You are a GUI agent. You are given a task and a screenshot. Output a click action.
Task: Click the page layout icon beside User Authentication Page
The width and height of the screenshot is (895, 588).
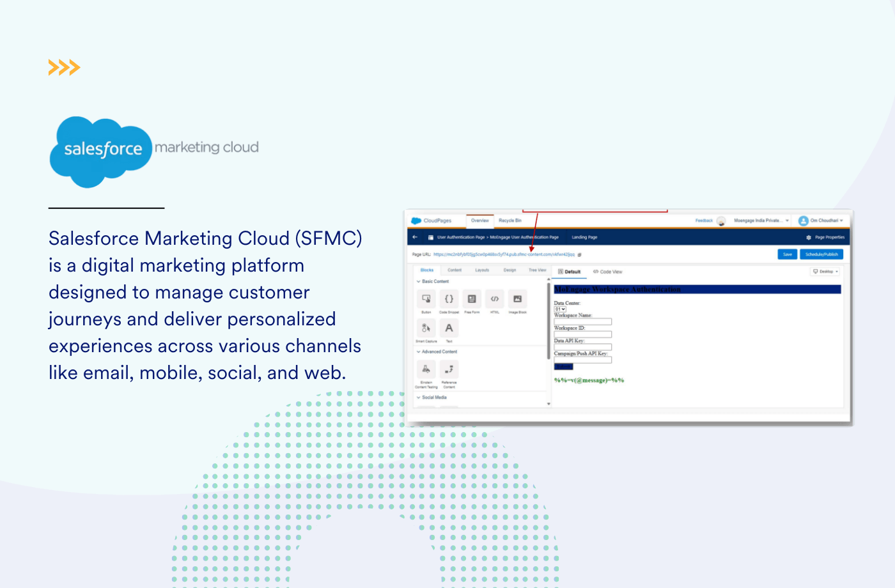(431, 237)
